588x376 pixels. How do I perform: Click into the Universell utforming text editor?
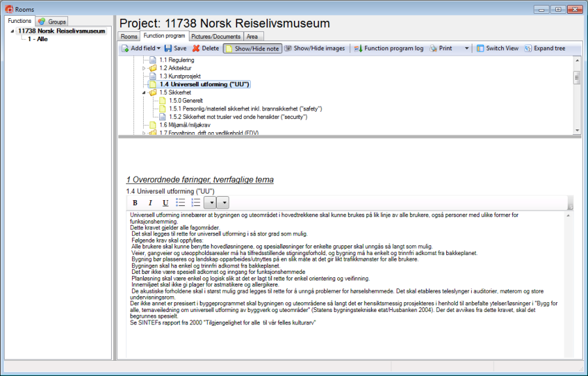346,284
